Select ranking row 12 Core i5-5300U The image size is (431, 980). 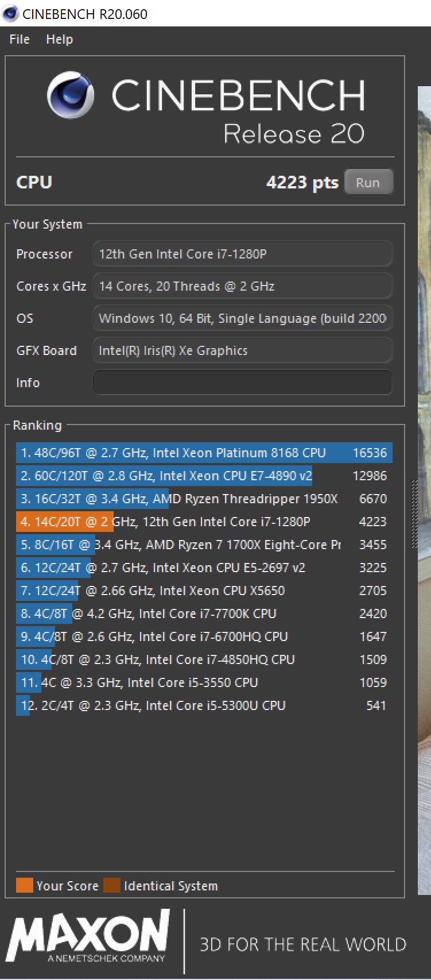click(x=204, y=705)
